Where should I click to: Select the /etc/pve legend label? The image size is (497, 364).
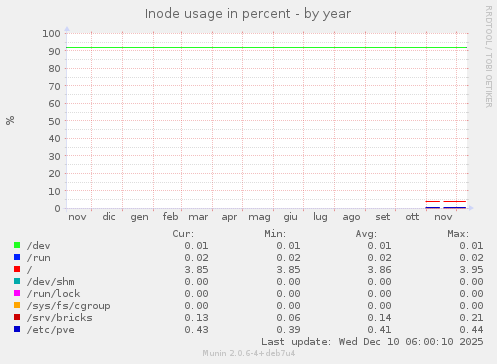50,330
